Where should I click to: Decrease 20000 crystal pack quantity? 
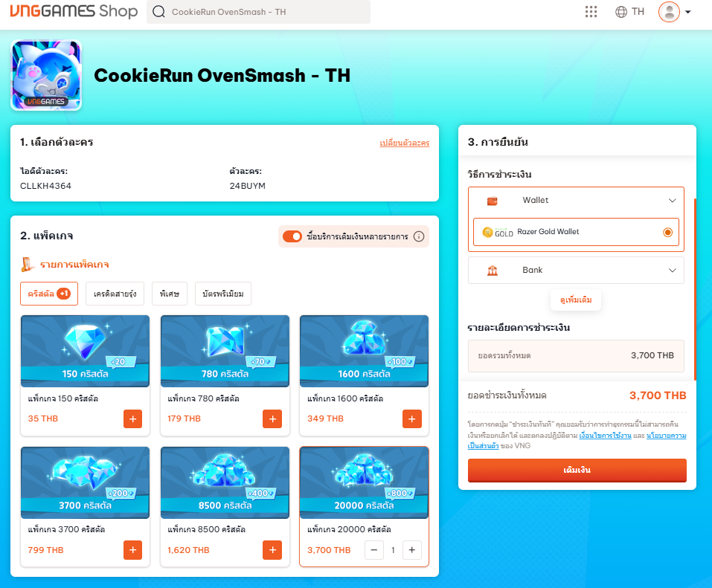pos(374,550)
